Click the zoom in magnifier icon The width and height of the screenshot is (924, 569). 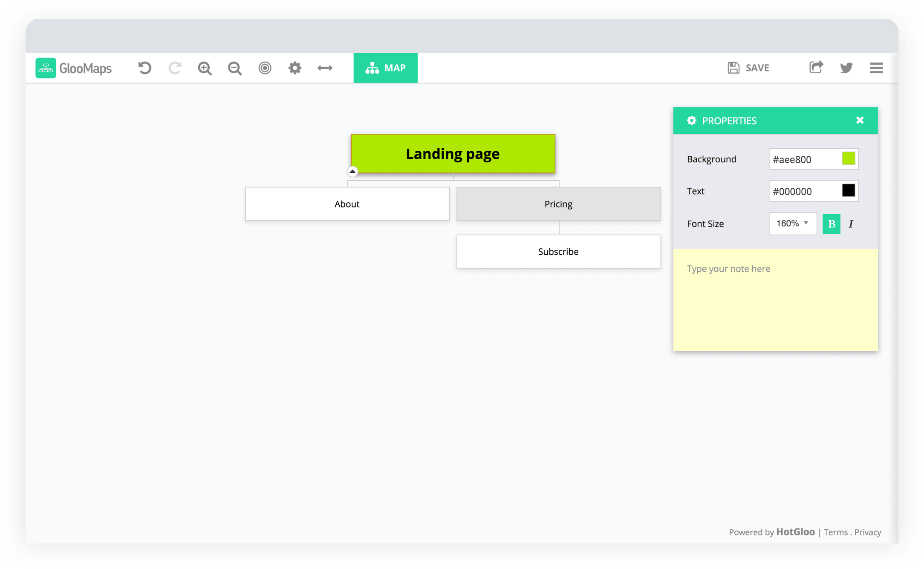(205, 68)
